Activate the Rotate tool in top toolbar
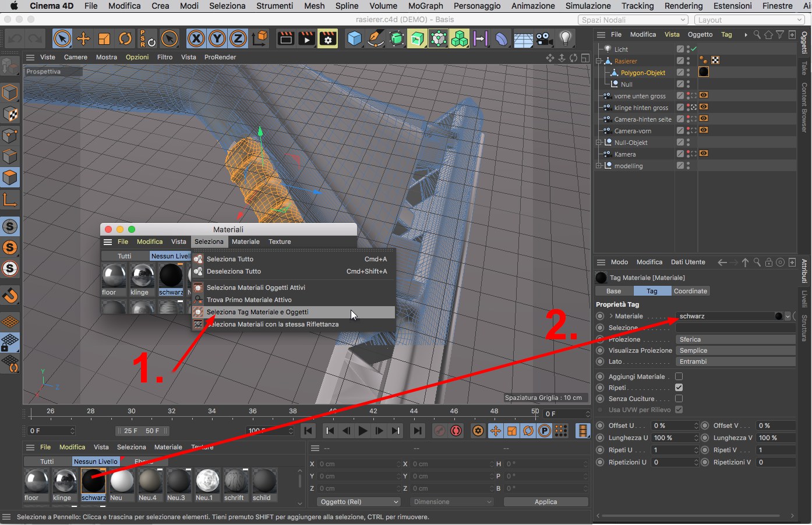812x525 pixels. (x=125, y=39)
